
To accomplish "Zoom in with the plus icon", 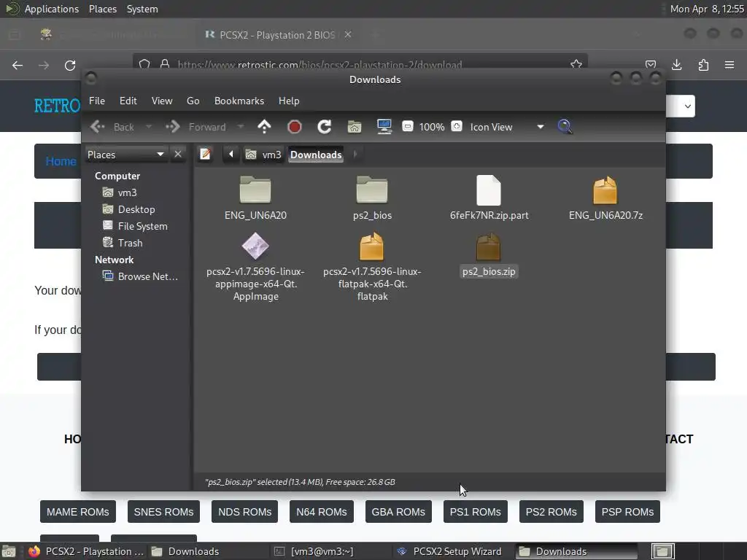I will pyautogui.click(x=457, y=126).
